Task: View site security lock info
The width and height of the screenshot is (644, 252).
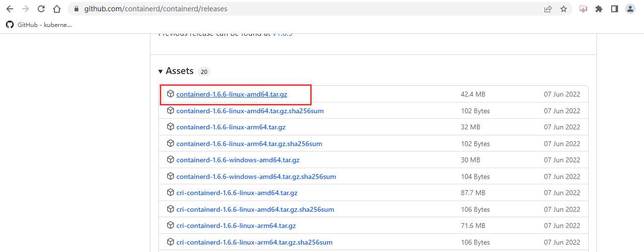Action: tap(76, 9)
